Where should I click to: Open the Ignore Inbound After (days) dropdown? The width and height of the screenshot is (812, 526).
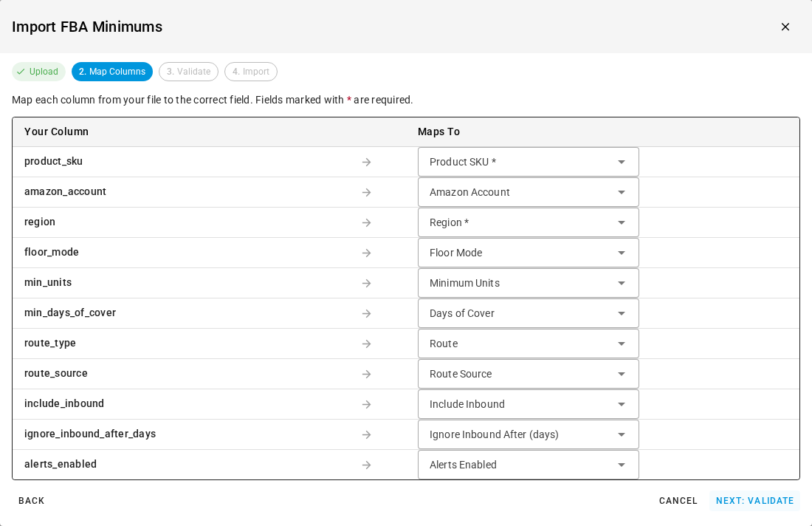[x=529, y=435]
